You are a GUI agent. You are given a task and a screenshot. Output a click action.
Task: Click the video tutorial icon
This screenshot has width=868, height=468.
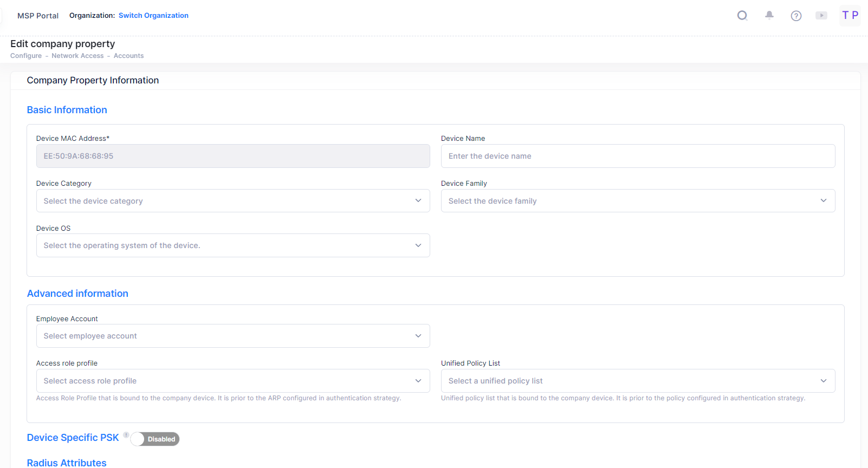coord(821,16)
